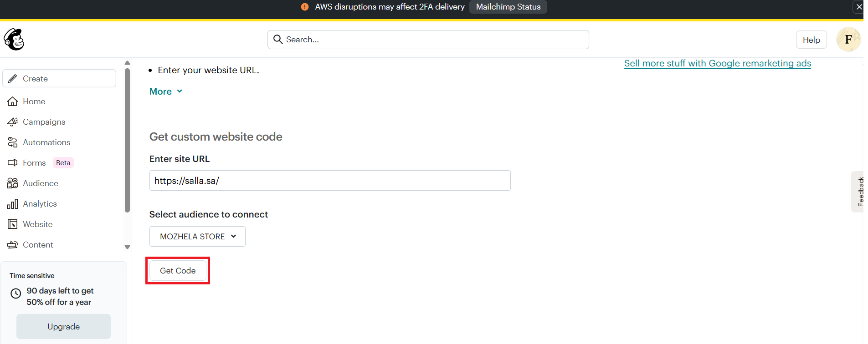Screen dimensions: 868x344
Task: Click the Content icon in sidebar
Action: point(13,245)
